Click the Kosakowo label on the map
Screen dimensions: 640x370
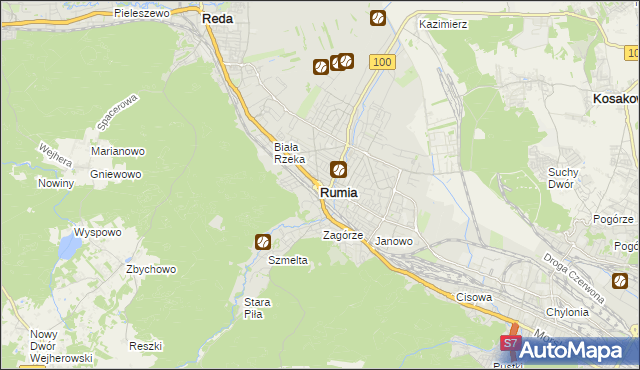click(x=616, y=99)
